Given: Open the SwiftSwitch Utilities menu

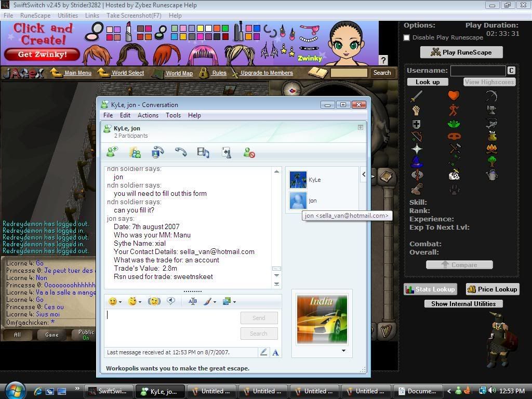Looking at the screenshot, I should (68, 16).
